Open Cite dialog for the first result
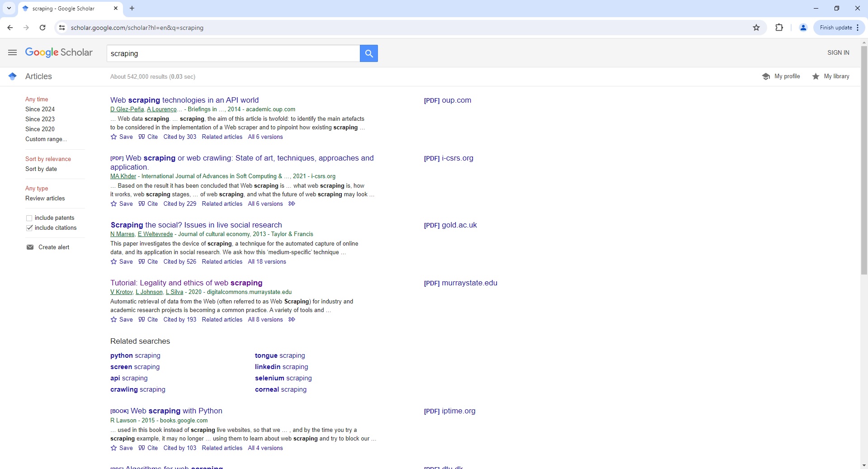 148,137
